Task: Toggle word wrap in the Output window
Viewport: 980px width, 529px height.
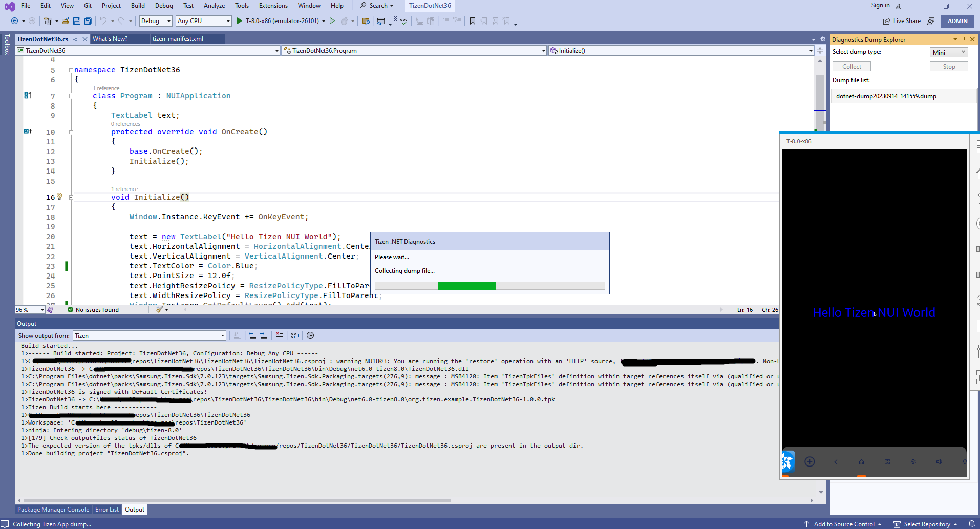Action: [295, 335]
